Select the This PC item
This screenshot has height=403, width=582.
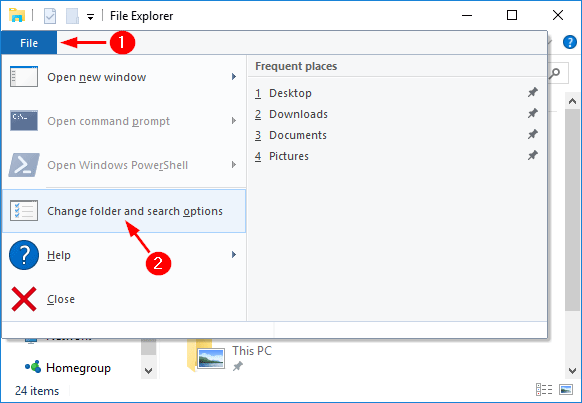[x=252, y=351]
